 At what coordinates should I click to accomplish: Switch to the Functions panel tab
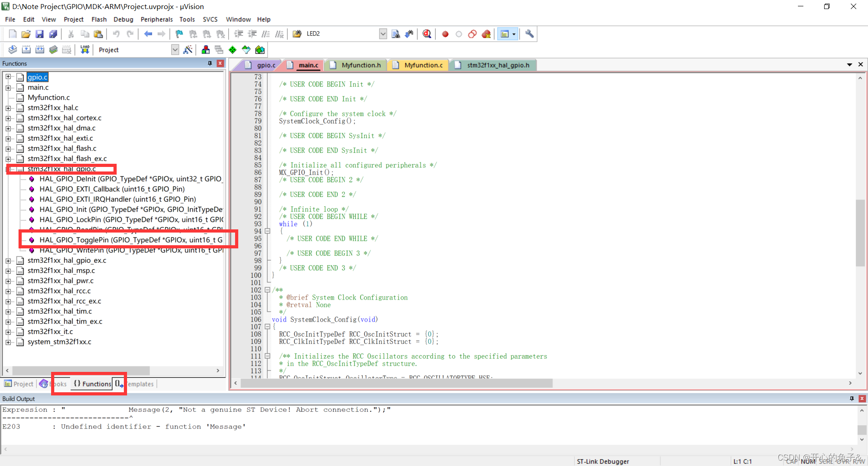point(92,384)
